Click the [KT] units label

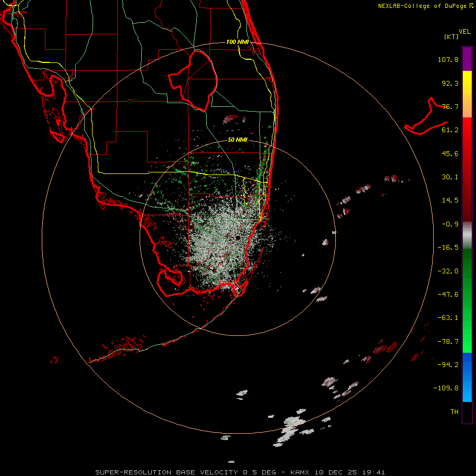pyautogui.click(x=452, y=36)
